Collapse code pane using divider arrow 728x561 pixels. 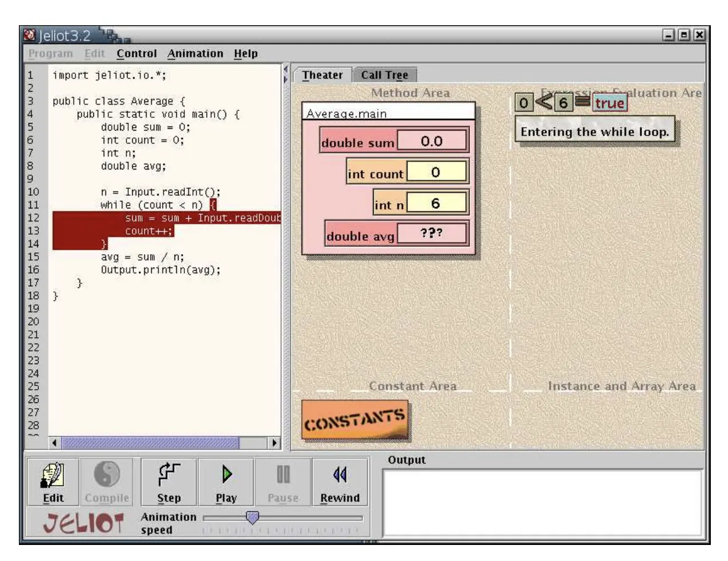tap(286, 70)
